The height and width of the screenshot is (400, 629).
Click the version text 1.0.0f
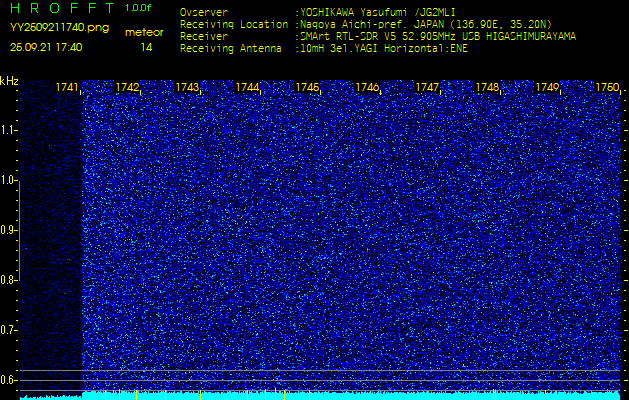pyautogui.click(x=138, y=8)
